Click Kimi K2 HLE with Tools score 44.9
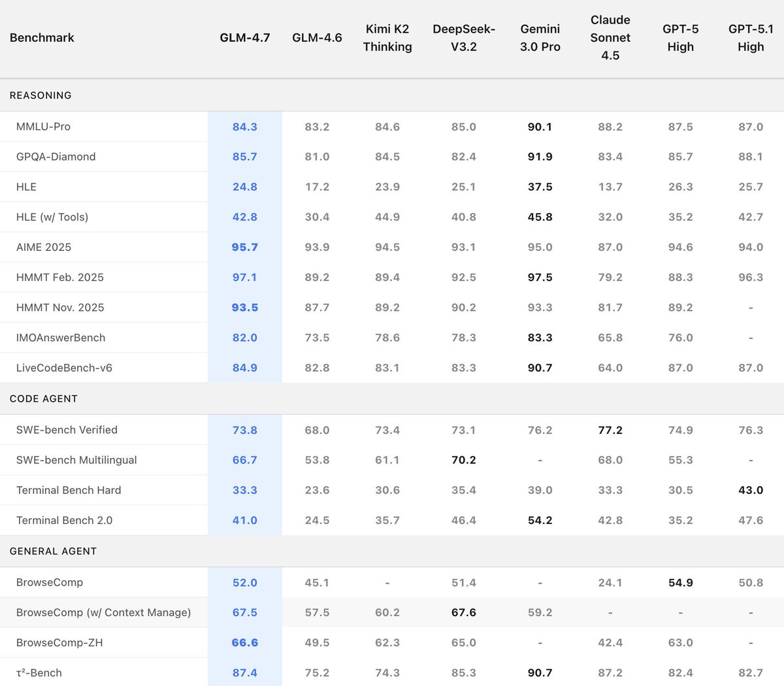Screen dimensions: 784x686 (x=387, y=217)
